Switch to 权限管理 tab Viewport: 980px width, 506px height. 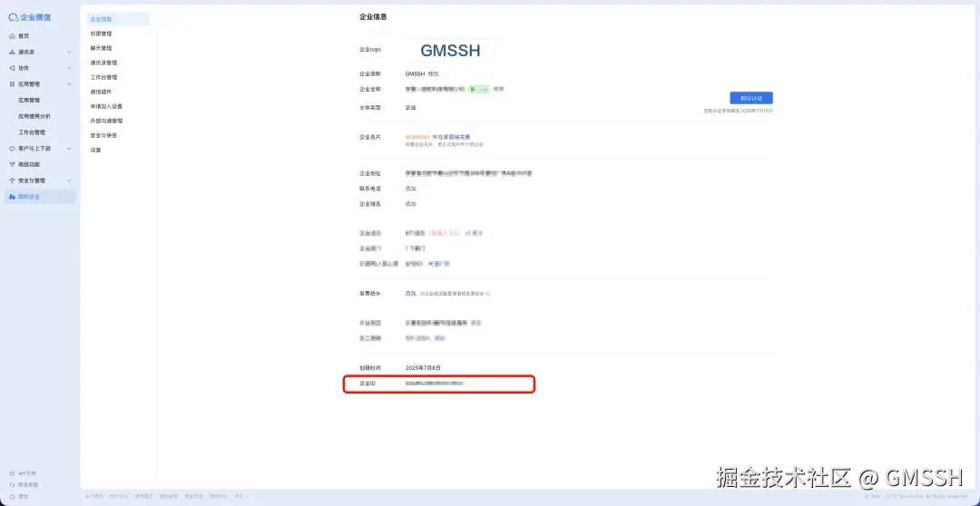[102, 34]
